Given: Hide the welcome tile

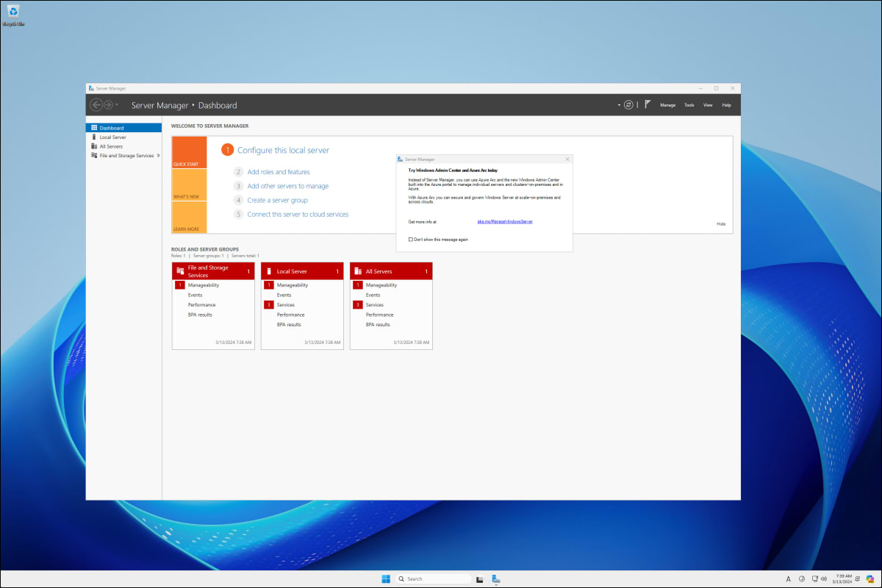Looking at the screenshot, I should 721,223.
